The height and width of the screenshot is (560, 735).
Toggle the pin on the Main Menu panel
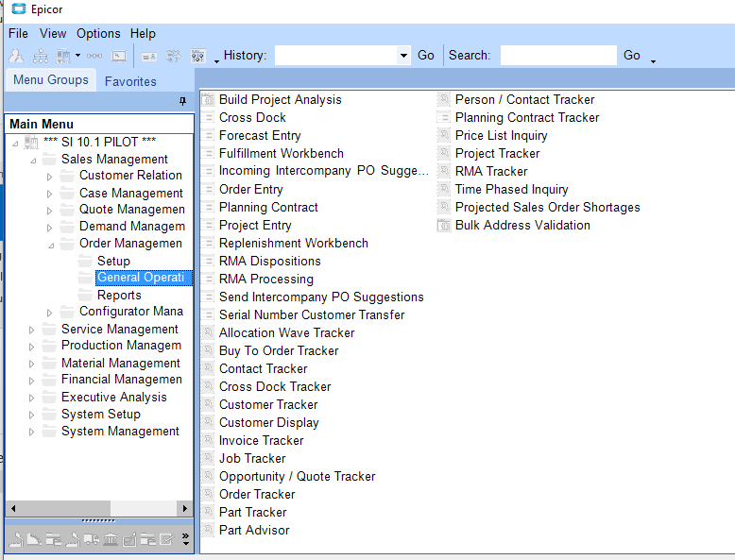[x=183, y=101]
